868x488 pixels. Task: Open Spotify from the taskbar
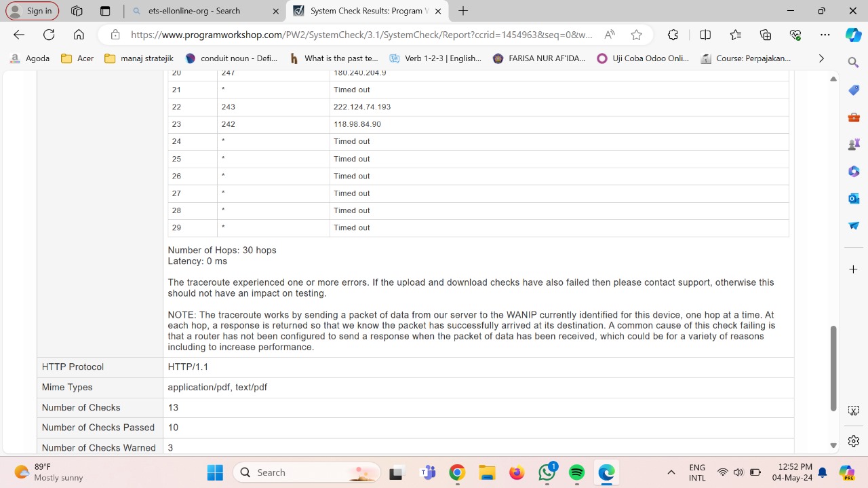(x=576, y=472)
